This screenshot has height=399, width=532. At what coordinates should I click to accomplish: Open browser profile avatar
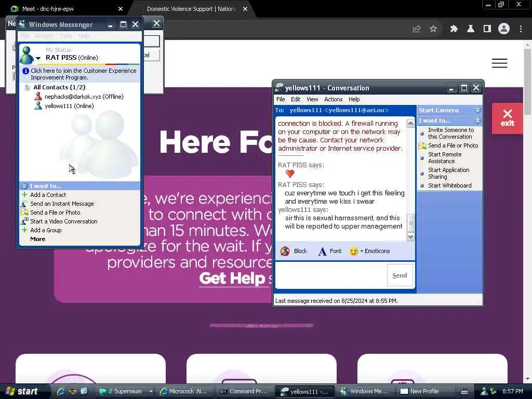pos(504,29)
